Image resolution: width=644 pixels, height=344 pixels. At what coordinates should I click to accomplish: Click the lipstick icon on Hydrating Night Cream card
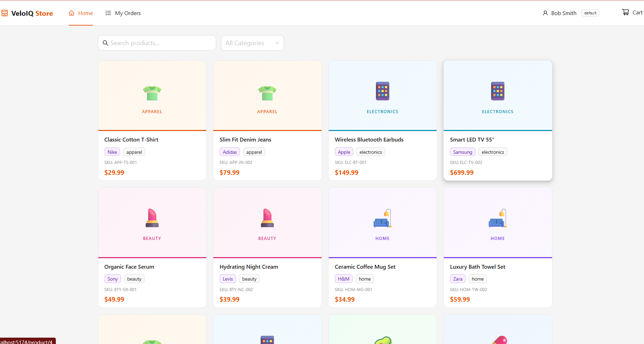[267, 218]
